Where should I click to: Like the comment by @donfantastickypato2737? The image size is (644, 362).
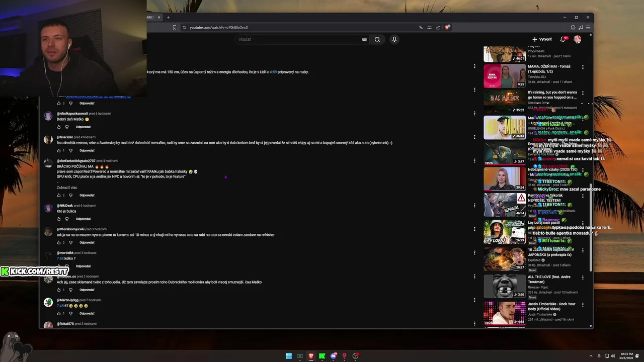pyautogui.click(x=59, y=195)
